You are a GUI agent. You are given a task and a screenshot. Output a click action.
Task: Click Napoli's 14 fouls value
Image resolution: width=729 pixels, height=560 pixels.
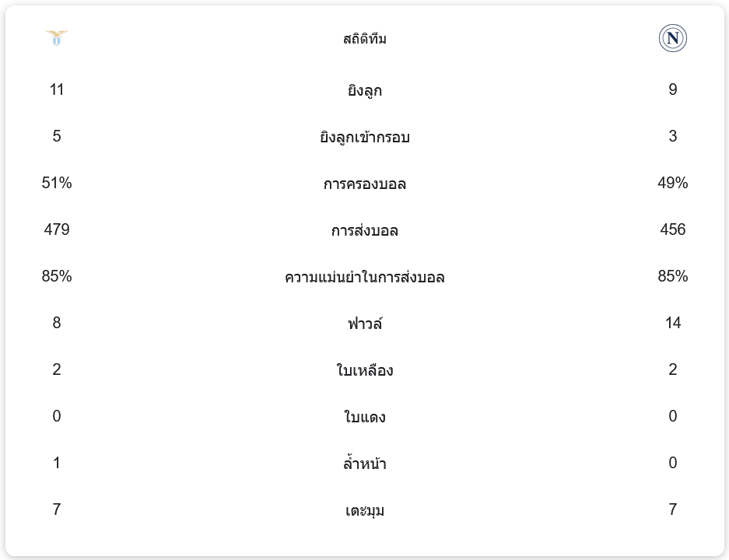point(672,323)
